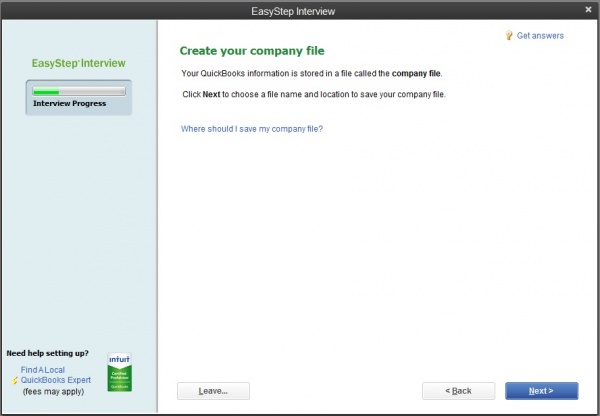Viewport: 600px width, 416px height.
Task: Open Find A Local QuickBooks Expert link
Action: coord(55,375)
